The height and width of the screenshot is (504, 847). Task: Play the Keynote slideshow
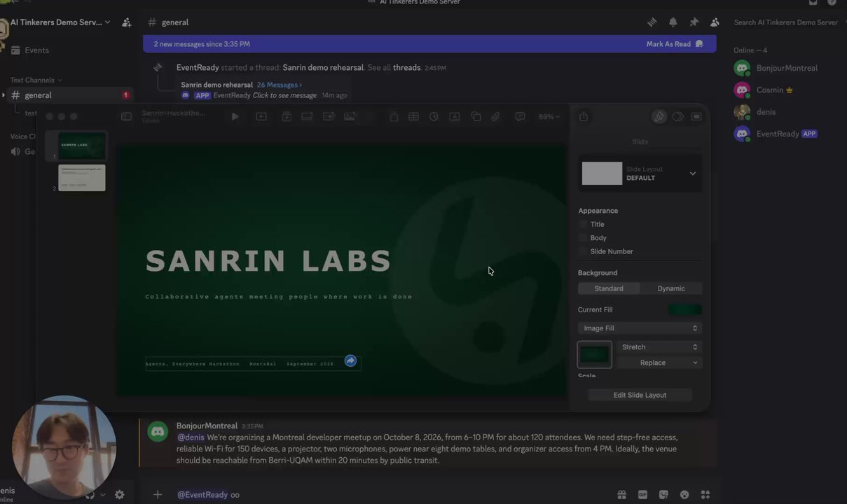(x=235, y=117)
